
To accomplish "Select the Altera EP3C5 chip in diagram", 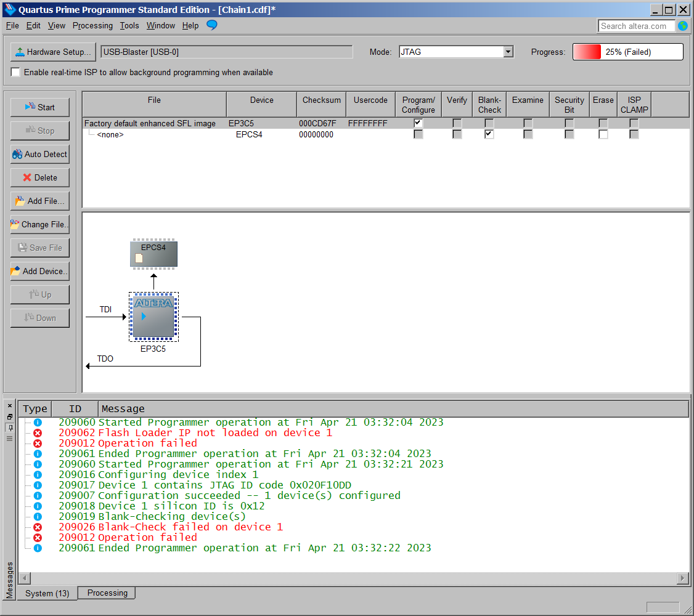I will click(153, 317).
